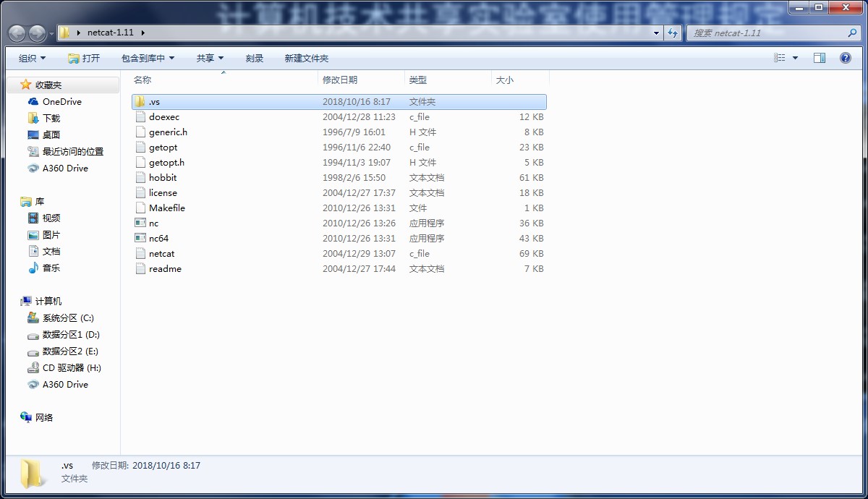Click 刻录 toolbar button
Image resolution: width=868 pixels, height=499 pixels.
point(255,58)
